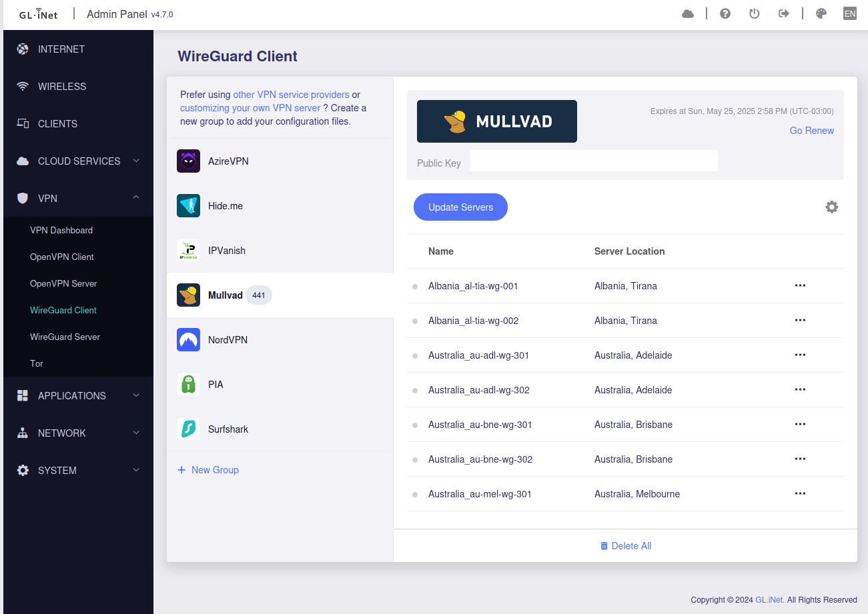
Task: Click Delete All servers
Action: click(626, 546)
